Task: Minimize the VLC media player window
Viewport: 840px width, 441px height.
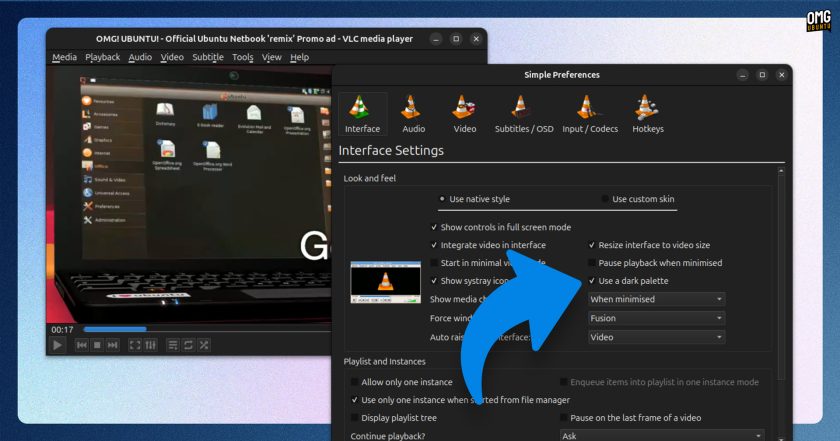Action: (x=436, y=39)
